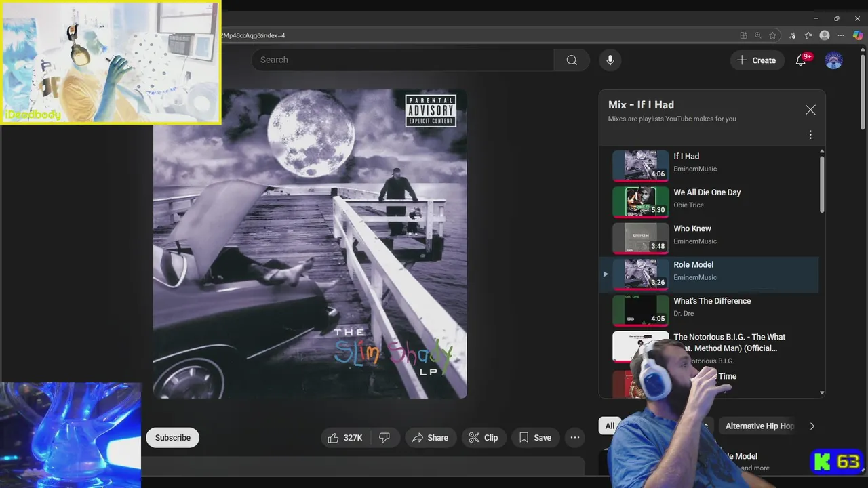This screenshot has width=868, height=488.
Task: Create a clip with the Clip button
Action: (484, 438)
